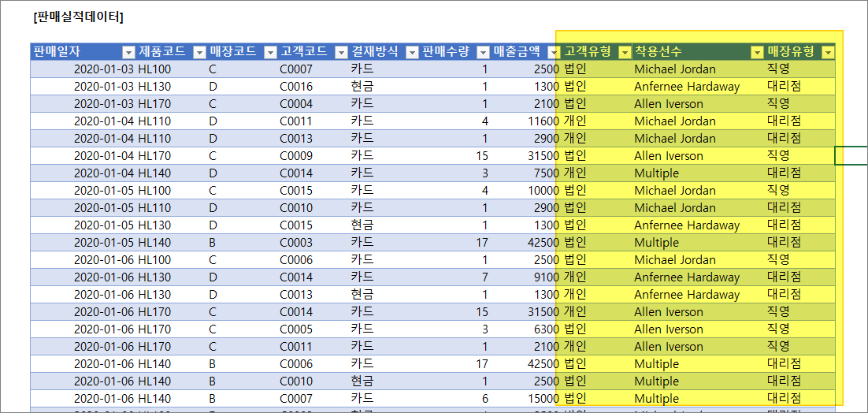Screen dimensions: 868x413
Task: Click sales amount cell 9100
Action: (526, 277)
